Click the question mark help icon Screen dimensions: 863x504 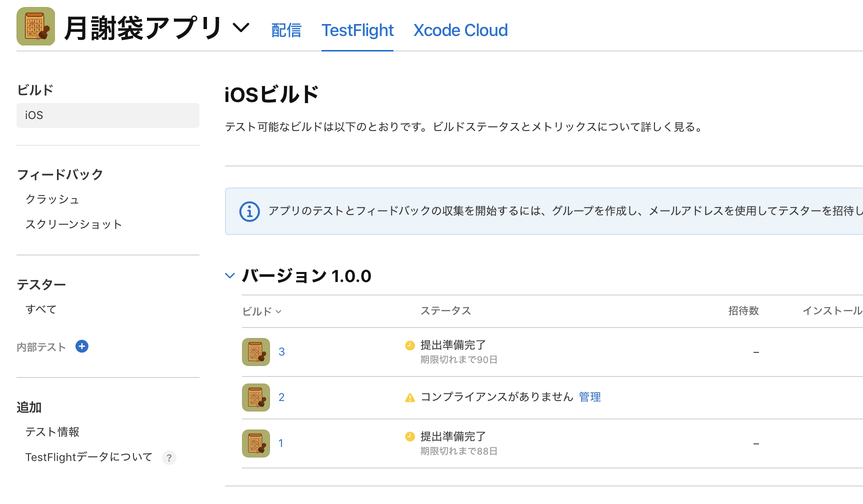pos(169,457)
